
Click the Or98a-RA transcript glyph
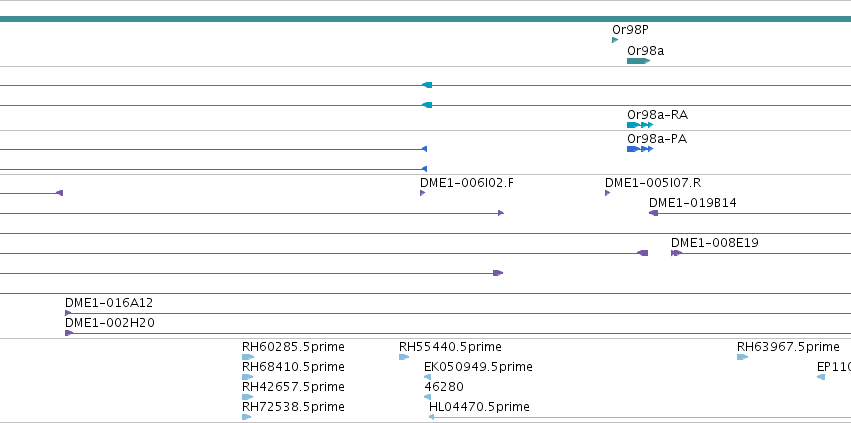(640, 125)
